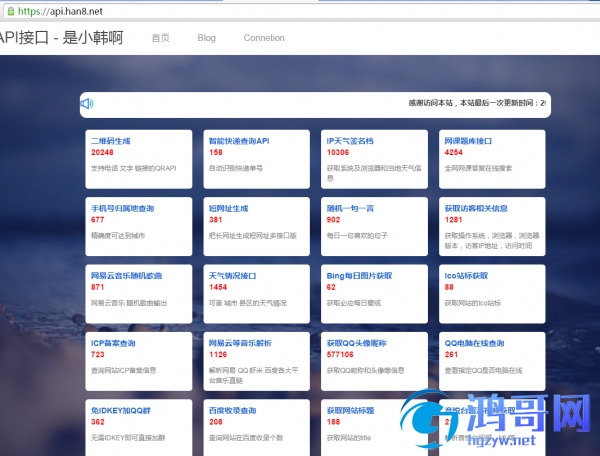The width and height of the screenshot is (600, 456).
Task: Open the 天气情况接口 card
Action: click(x=256, y=294)
